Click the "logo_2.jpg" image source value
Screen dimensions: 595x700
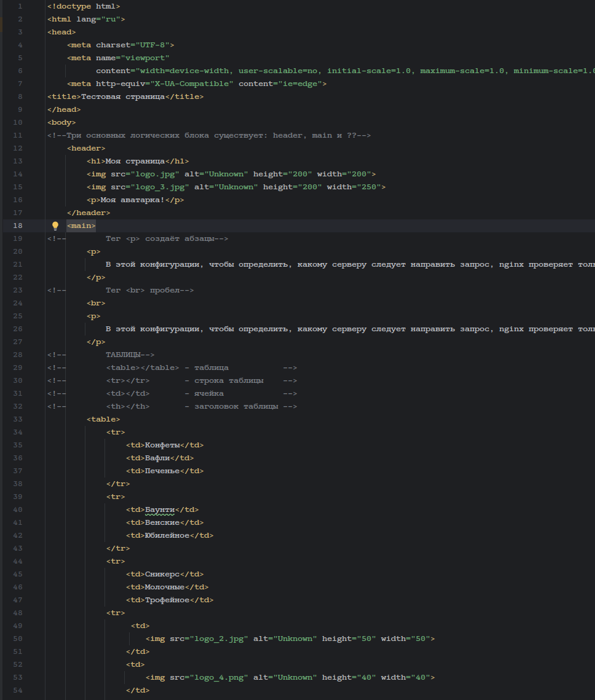(219, 639)
